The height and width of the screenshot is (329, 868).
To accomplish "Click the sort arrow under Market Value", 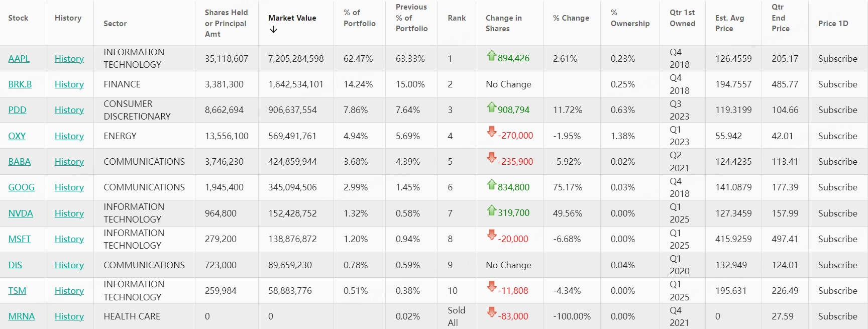I will pos(273,30).
